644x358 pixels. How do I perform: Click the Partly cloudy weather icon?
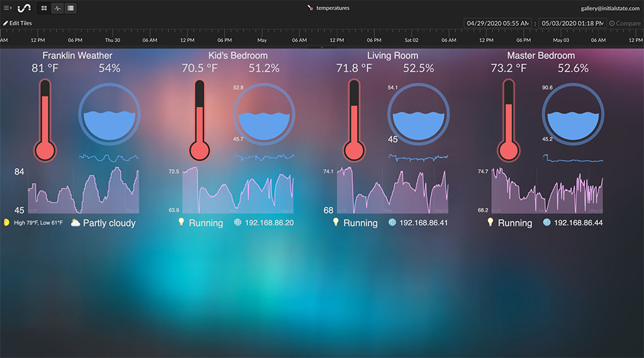(x=75, y=223)
